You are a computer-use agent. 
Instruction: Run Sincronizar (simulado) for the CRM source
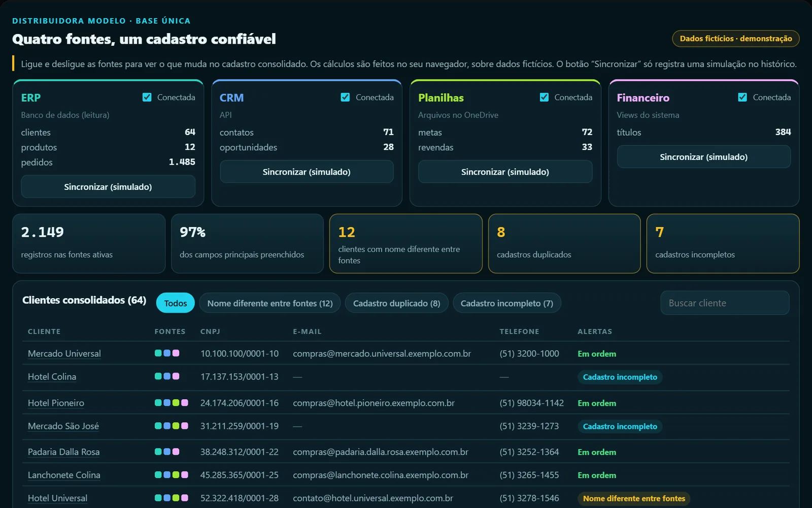pyautogui.click(x=307, y=172)
